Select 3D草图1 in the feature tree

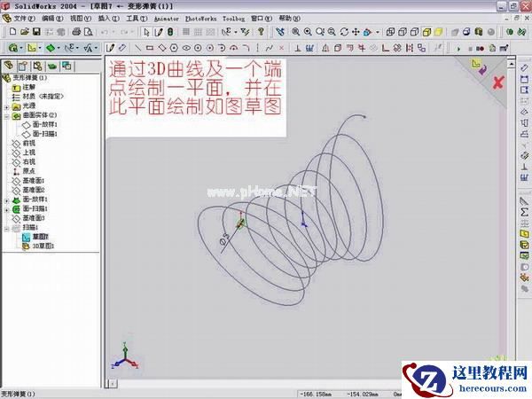pos(43,246)
